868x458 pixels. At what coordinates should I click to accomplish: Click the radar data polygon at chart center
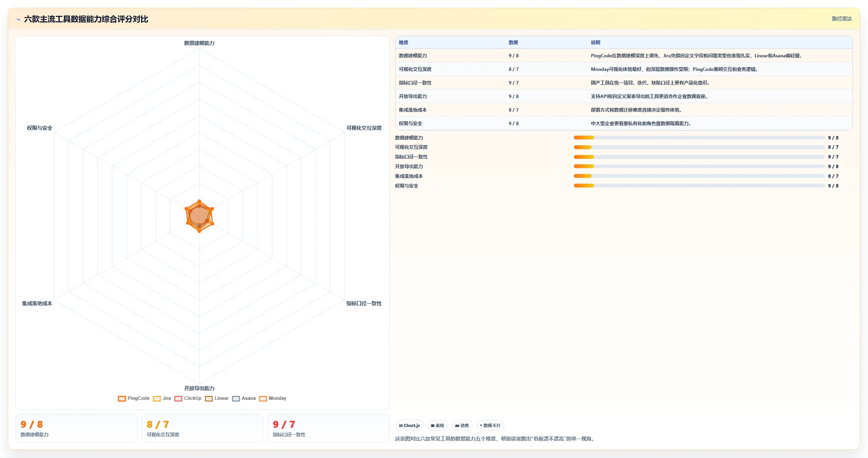199,216
